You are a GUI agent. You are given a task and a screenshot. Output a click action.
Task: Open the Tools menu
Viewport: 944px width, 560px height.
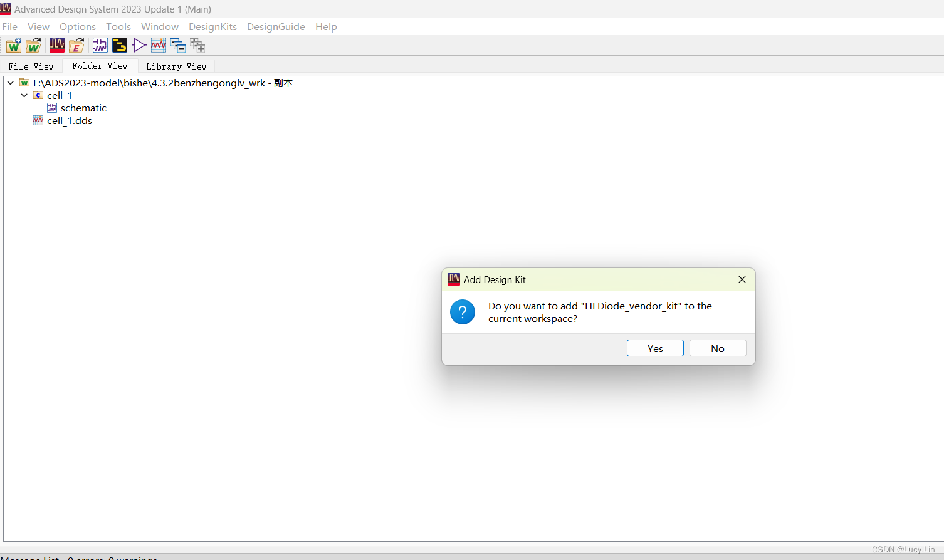point(118,26)
